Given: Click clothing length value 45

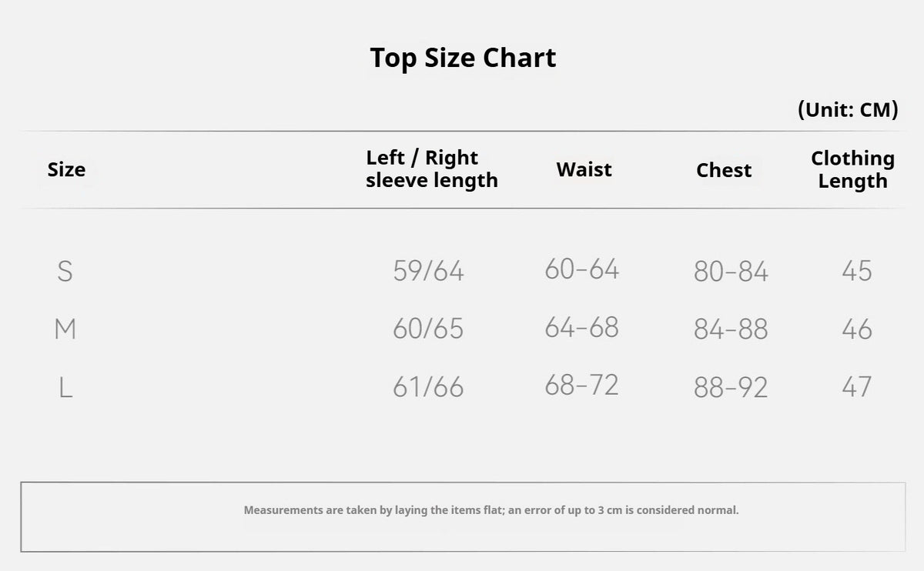Looking at the screenshot, I should [x=856, y=271].
